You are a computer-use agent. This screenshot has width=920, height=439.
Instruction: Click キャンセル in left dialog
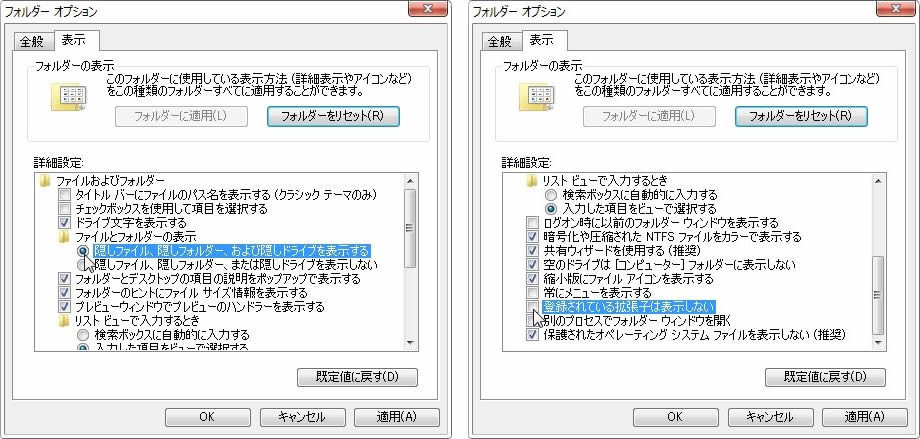pyautogui.click(x=303, y=417)
